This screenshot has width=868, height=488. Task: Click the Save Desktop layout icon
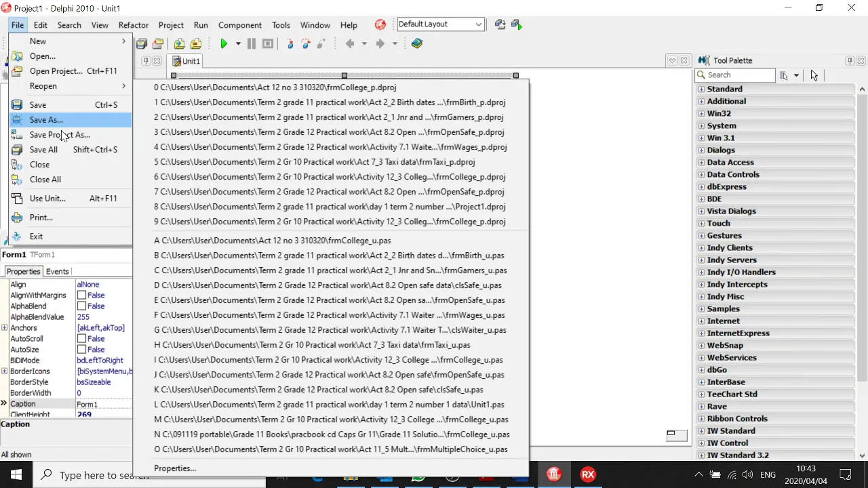click(500, 24)
